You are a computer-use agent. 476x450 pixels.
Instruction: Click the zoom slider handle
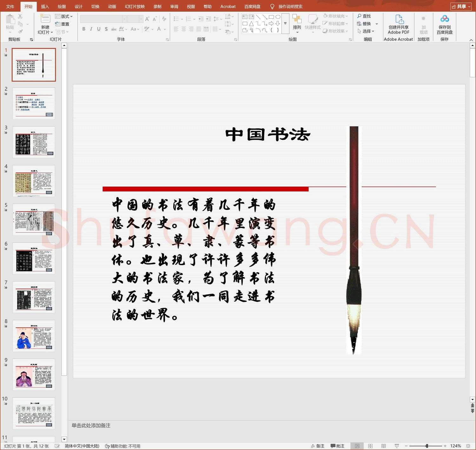[427, 446]
